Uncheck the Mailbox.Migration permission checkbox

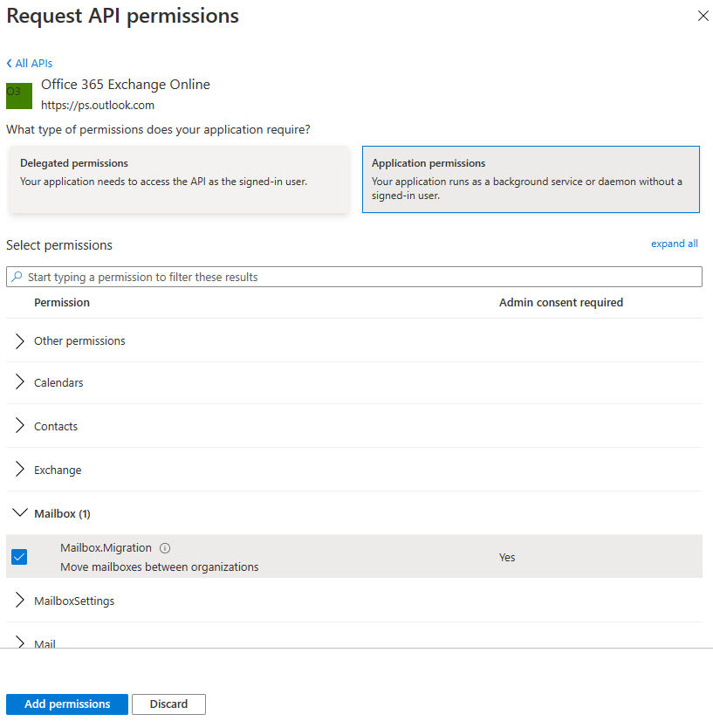[x=19, y=557]
